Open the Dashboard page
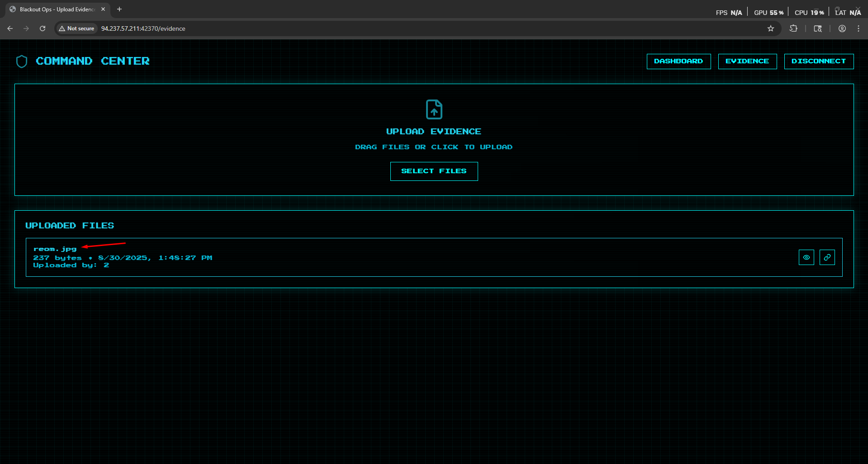 coord(678,62)
